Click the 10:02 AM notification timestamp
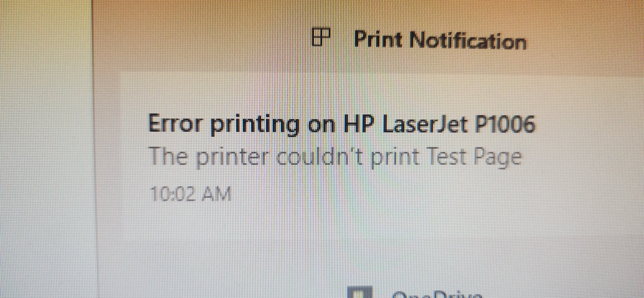 coord(191,194)
